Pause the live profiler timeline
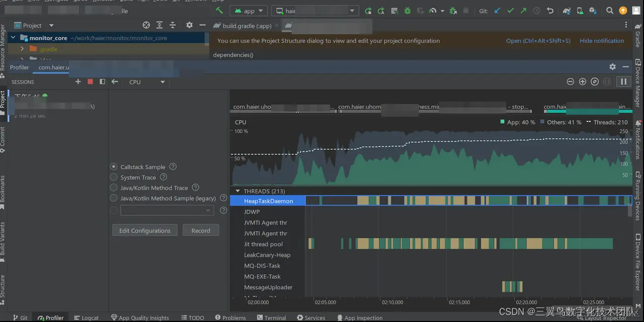 (623, 82)
